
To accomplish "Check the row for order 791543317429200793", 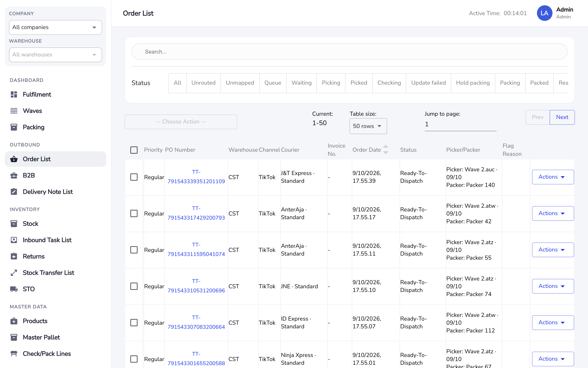I will point(134,213).
